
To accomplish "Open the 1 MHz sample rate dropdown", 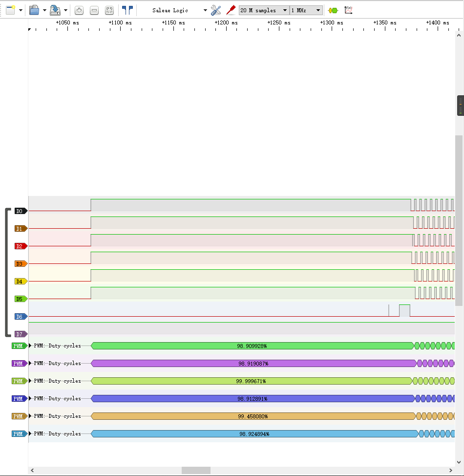I will 306,10.
